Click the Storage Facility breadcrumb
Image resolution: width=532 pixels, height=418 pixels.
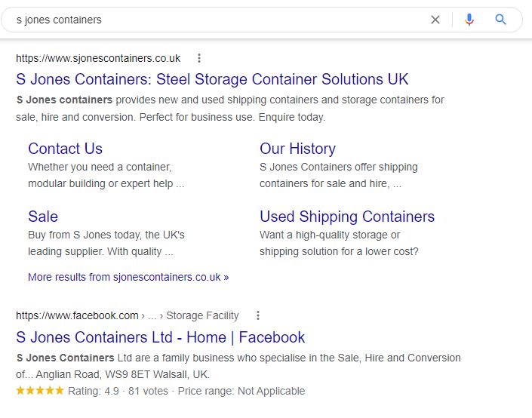[x=202, y=315]
